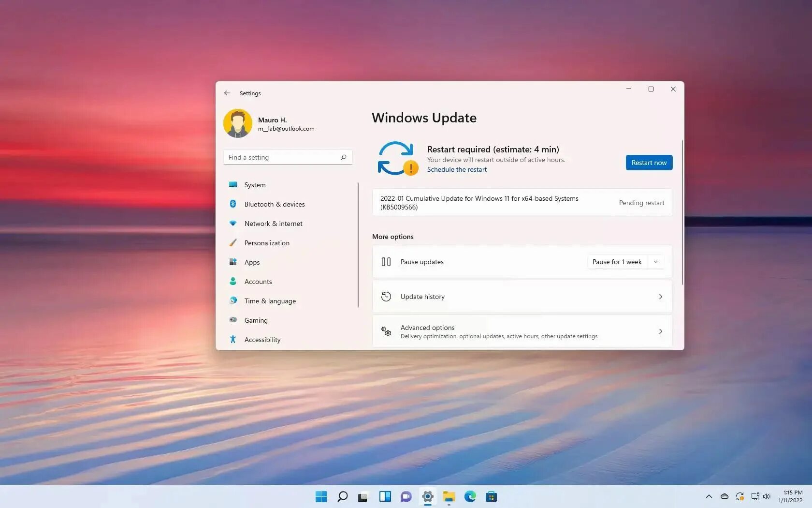Click Settings gear on taskbar
The width and height of the screenshot is (812, 508).
coord(427,496)
